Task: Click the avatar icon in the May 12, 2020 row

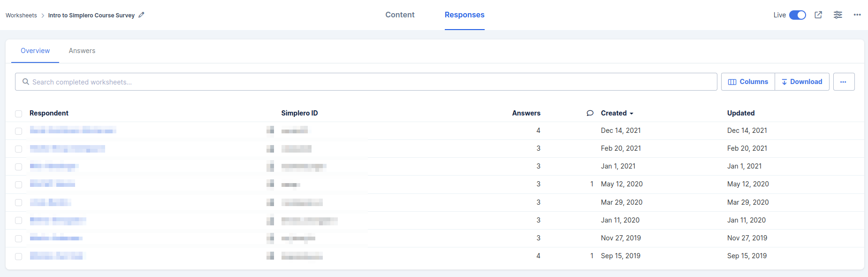Action: click(x=270, y=184)
